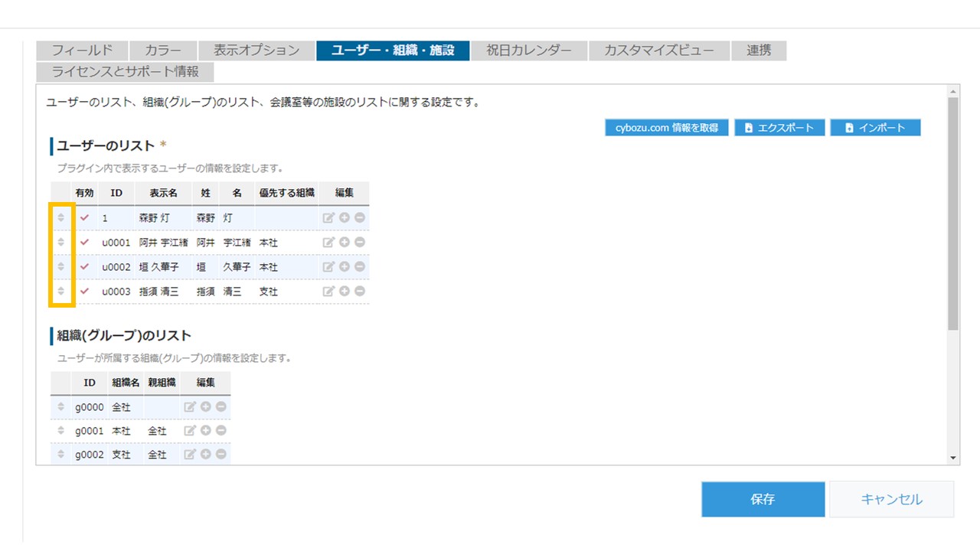Screen dimensions: 980x551
Task: Click edit icon for user 森野 灯
Action: tap(328, 218)
